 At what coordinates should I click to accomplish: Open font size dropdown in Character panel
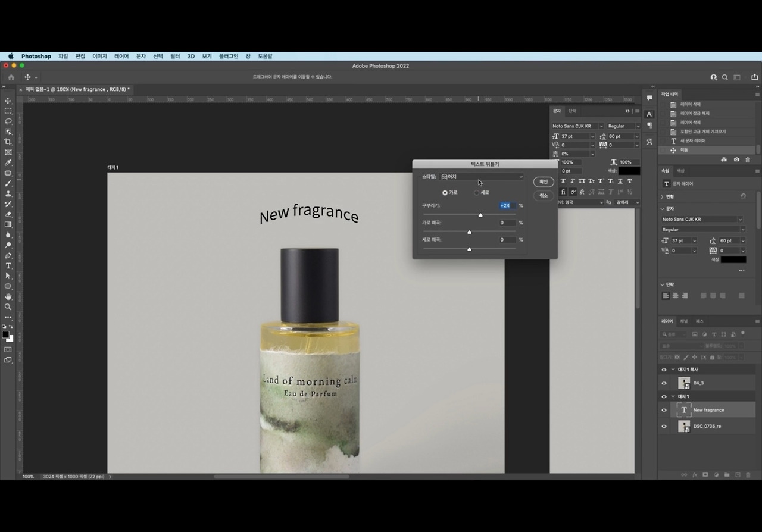[x=592, y=136]
